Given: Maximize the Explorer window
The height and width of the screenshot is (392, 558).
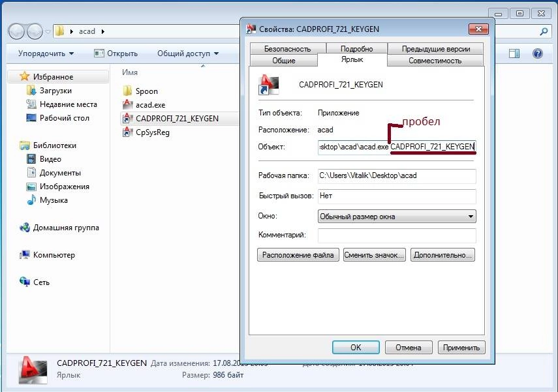Looking at the screenshot, I should coord(519,14).
